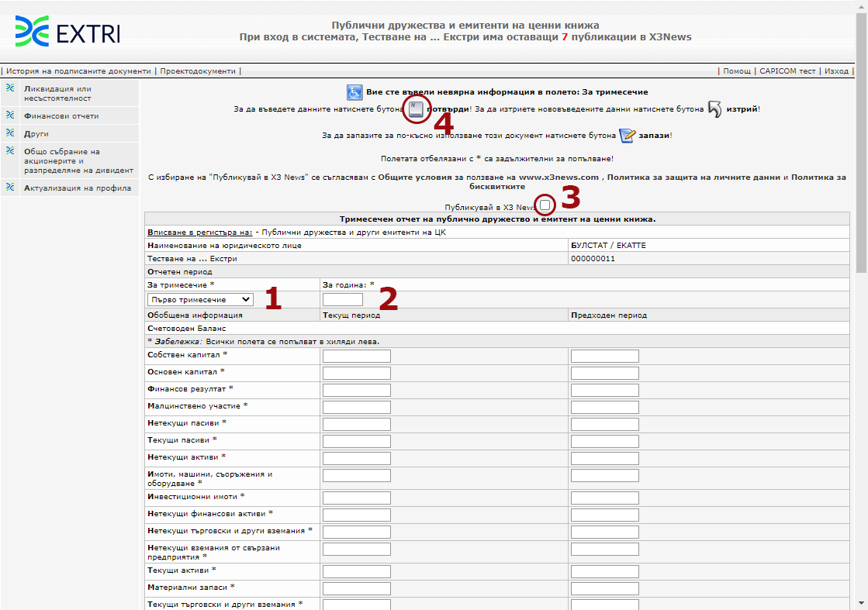The image size is (868, 610).
Task: Open Други sidebar menu
Action: [x=36, y=134]
